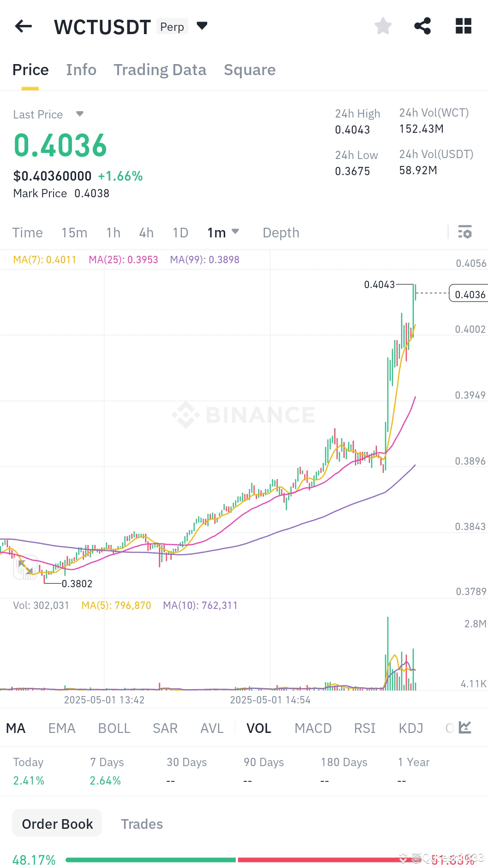This screenshot has width=488, height=868.
Task: Switch to the Trades tab
Action: coord(142,823)
